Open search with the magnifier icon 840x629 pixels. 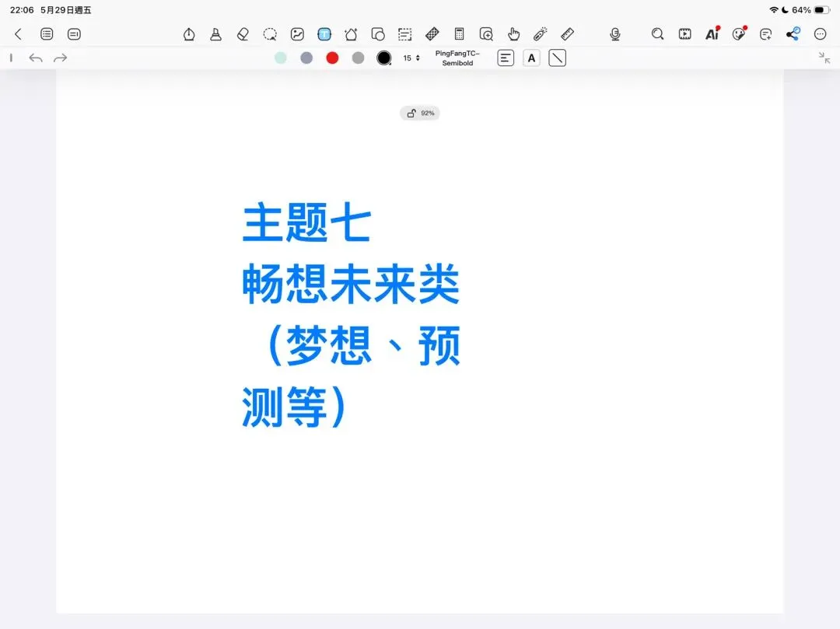tap(657, 34)
